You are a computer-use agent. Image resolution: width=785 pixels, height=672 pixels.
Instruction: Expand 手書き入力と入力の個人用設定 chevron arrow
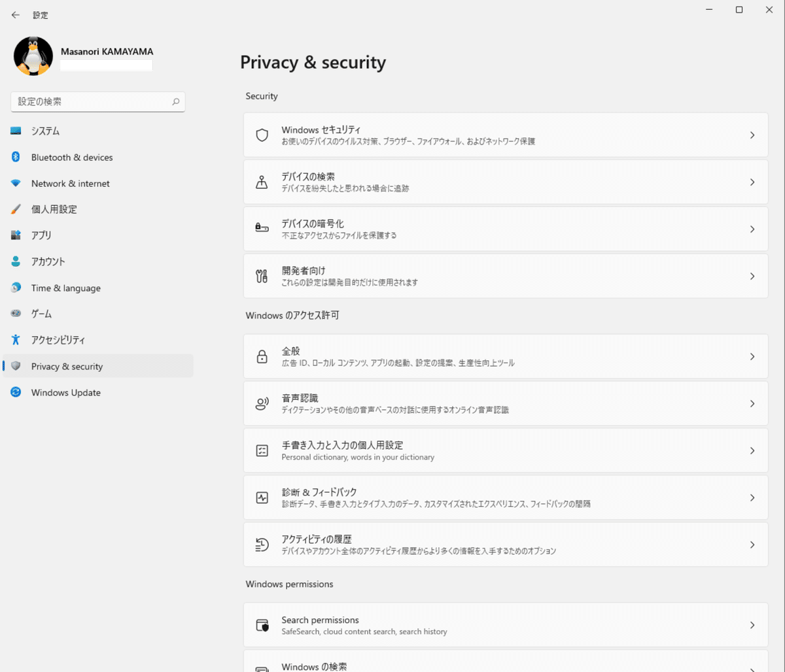click(x=752, y=450)
